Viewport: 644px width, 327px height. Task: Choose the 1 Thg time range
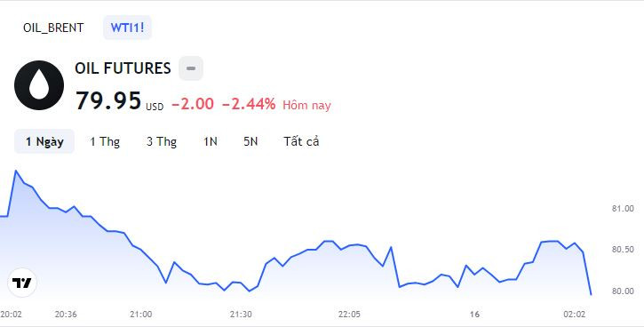pyautogui.click(x=105, y=141)
